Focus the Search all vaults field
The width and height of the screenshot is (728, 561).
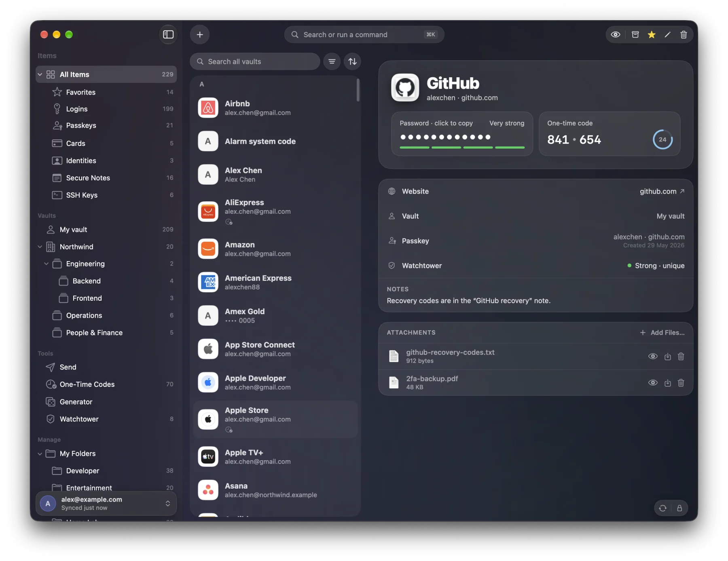(x=255, y=61)
